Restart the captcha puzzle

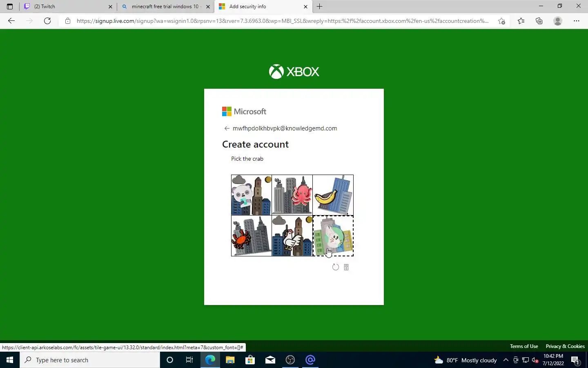336,267
